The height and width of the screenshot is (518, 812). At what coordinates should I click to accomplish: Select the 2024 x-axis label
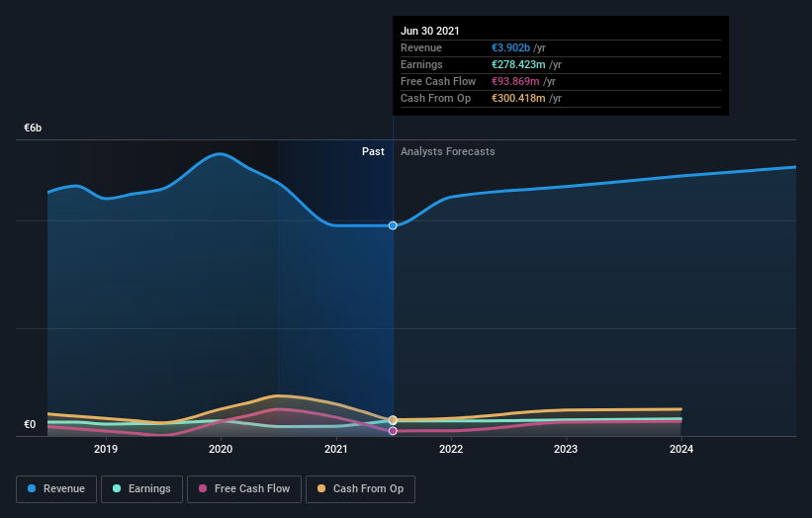[x=681, y=449]
